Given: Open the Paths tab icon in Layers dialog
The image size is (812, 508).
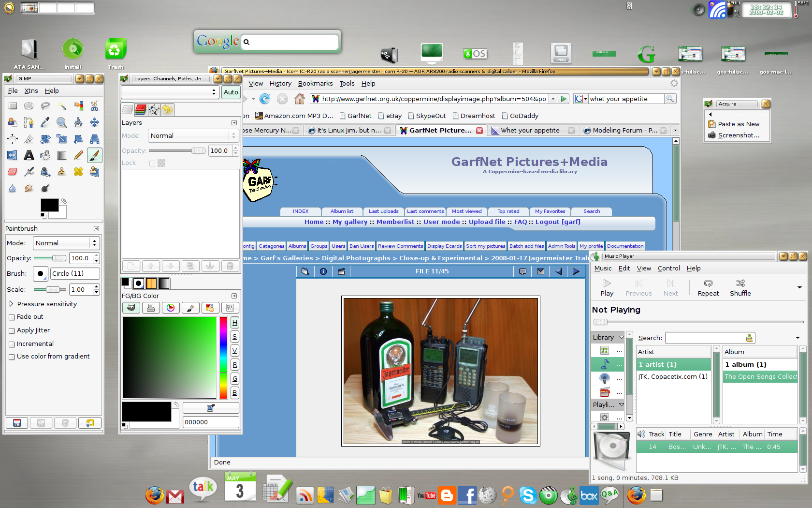Looking at the screenshot, I should click(x=154, y=109).
